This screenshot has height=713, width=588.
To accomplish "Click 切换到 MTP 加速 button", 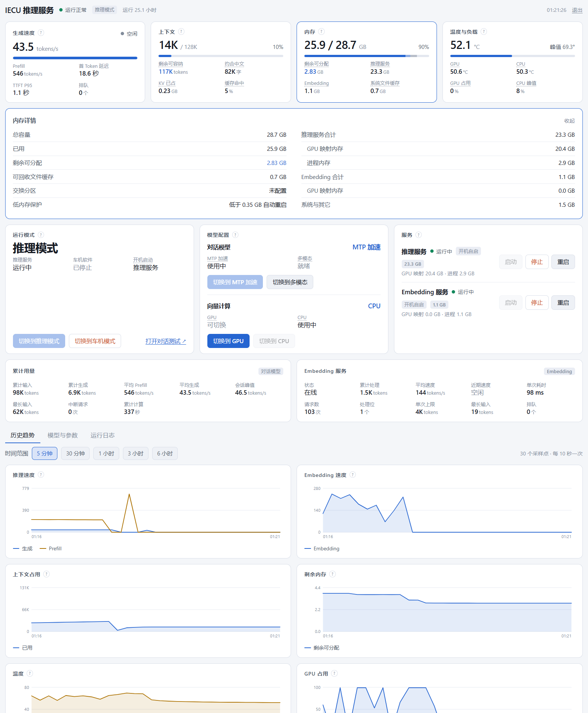I will tap(235, 282).
